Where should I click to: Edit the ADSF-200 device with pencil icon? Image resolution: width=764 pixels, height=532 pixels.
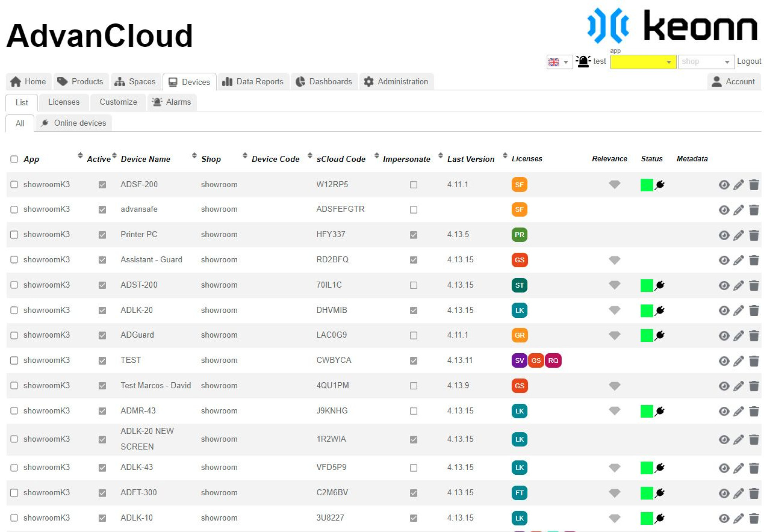pyautogui.click(x=738, y=185)
